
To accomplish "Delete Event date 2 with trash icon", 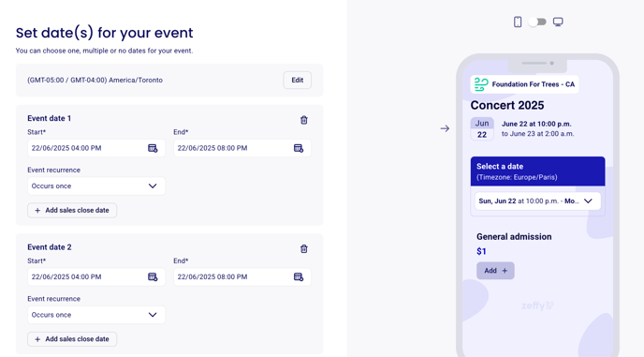I will pyautogui.click(x=304, y=249).
